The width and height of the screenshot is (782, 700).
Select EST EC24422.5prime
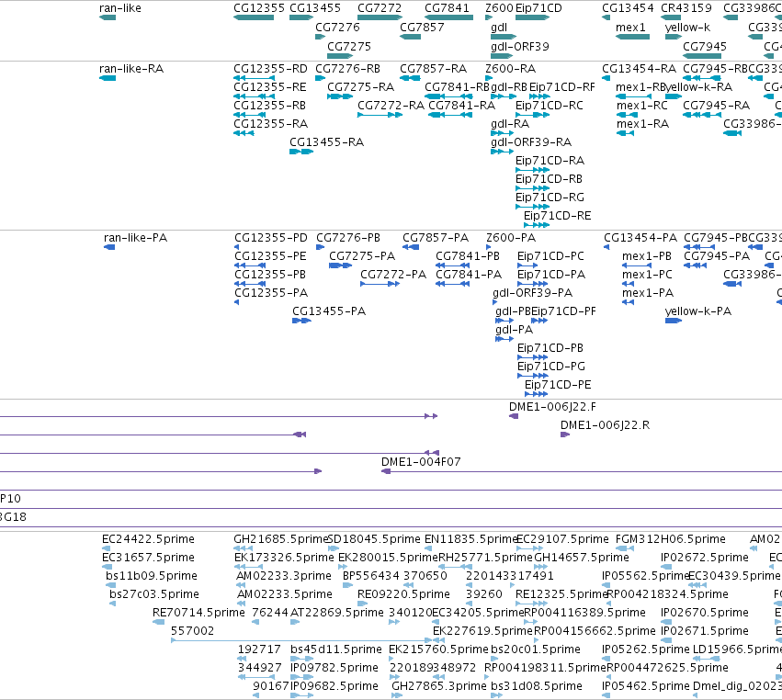click(x=148, y=539)
